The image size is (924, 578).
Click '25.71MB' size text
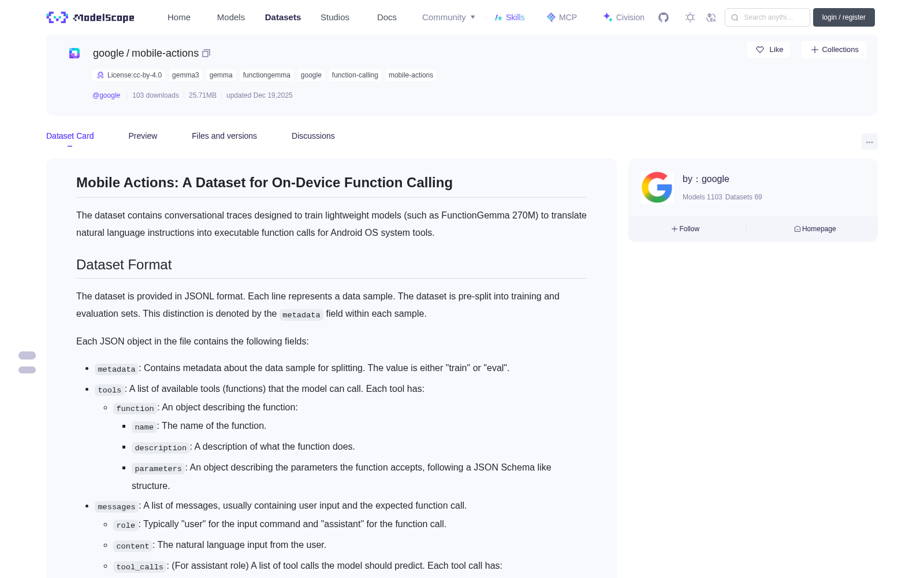tap(203, 95)
